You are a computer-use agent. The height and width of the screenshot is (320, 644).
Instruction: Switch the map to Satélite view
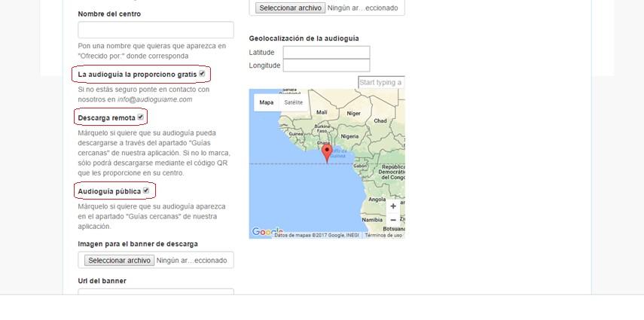293,102
